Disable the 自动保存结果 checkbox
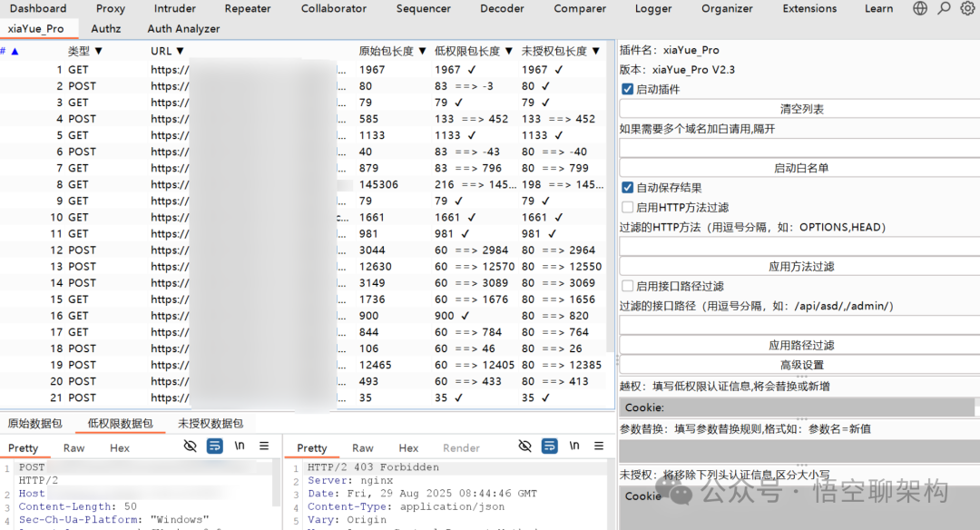This screenshot has width=980, height=530. (627, 187)
